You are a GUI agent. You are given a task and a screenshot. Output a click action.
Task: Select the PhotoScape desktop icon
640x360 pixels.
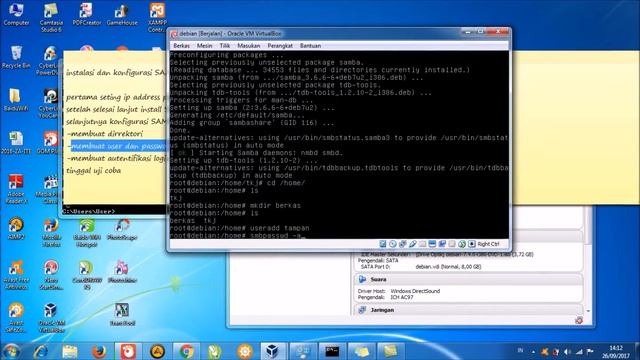point(122,229)
